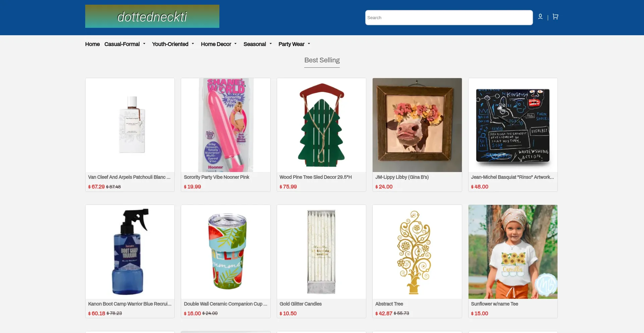The image size is (644, 333).
Task: Open the shopping cart icon
Action: pos(555,17)
